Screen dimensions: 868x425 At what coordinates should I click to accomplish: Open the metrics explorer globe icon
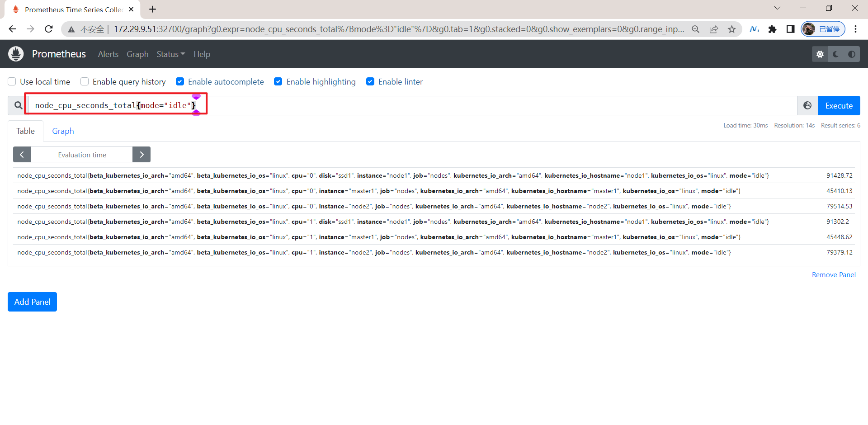coord(807,105)
